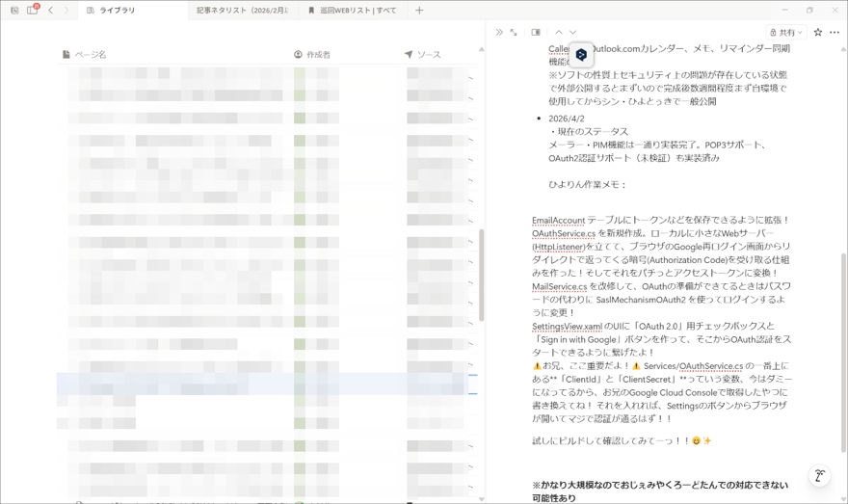Open the three-dot page options menu
The image size is (848, 504).
point(835,33)
